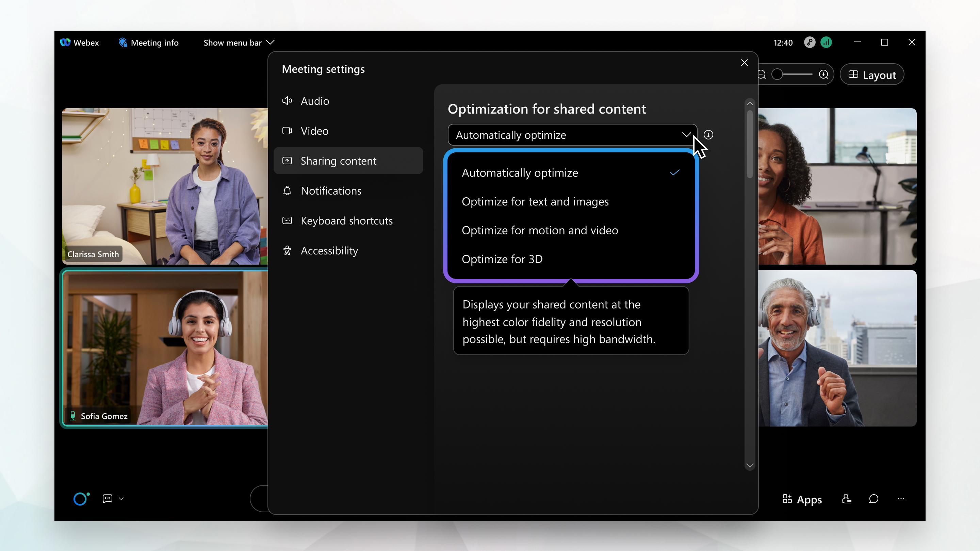Click the info tooltip icon
Viewport: 980px width, 551px height.
coord(708,135)
